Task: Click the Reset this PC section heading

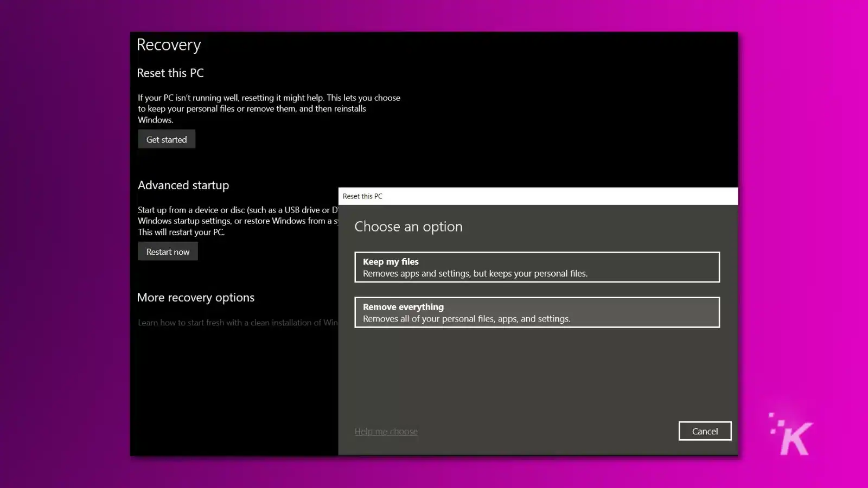Action: (x=170, y=73)
